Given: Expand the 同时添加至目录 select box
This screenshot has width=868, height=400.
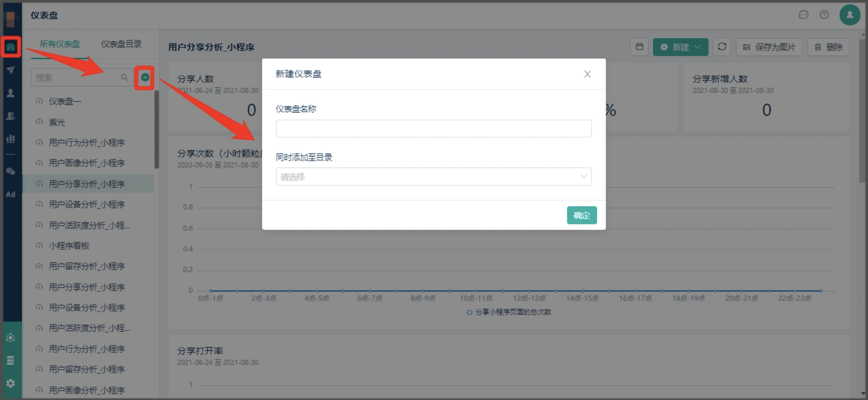Looking at the screenshot, I should click(x=434, y=176).
